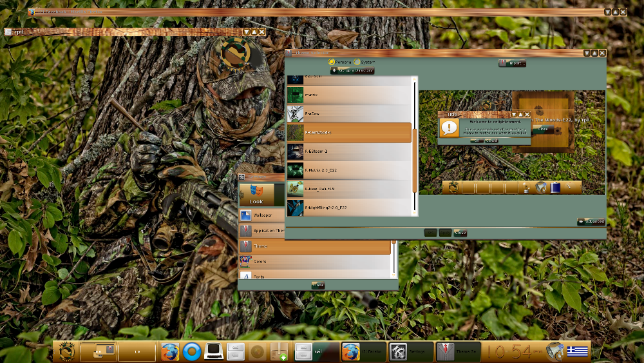Shade the Theme Selector window with down arrow
644x363 pixels.
[x=587, y=53]
